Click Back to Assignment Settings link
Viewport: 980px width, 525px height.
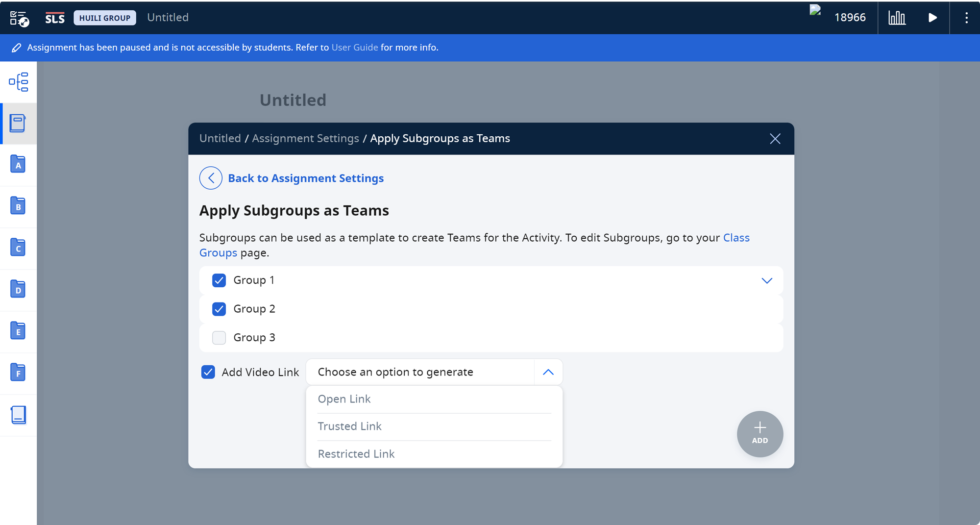coord(306,178)
